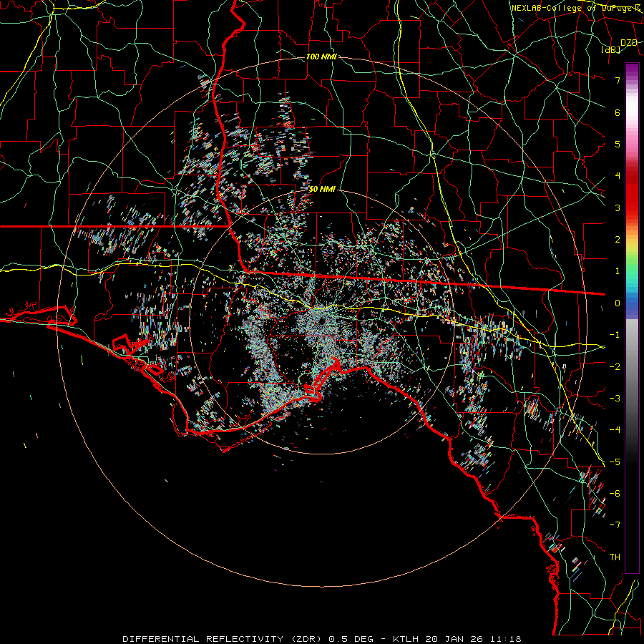Click the "0" value on the dB scale
The width and height of the screenshot is (644, 644).
(x=618, y=303)
